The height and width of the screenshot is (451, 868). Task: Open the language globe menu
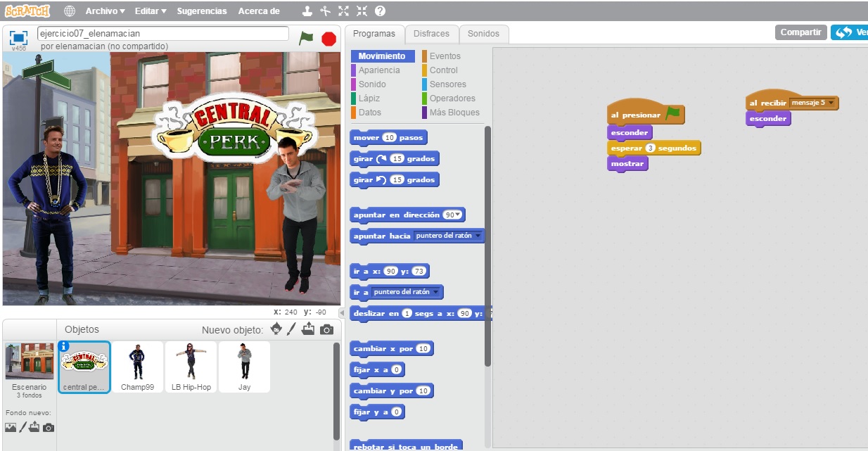tap(70, 11)
